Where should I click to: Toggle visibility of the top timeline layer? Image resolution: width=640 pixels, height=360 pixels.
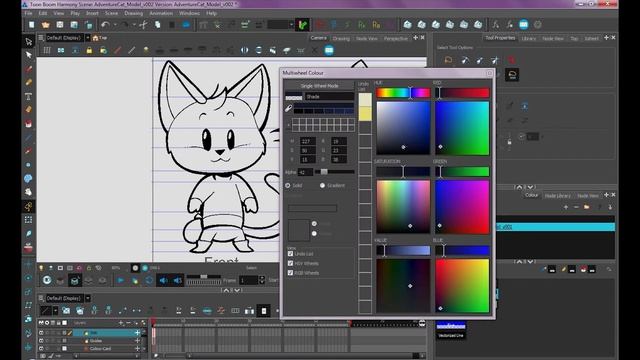(41, 333)
